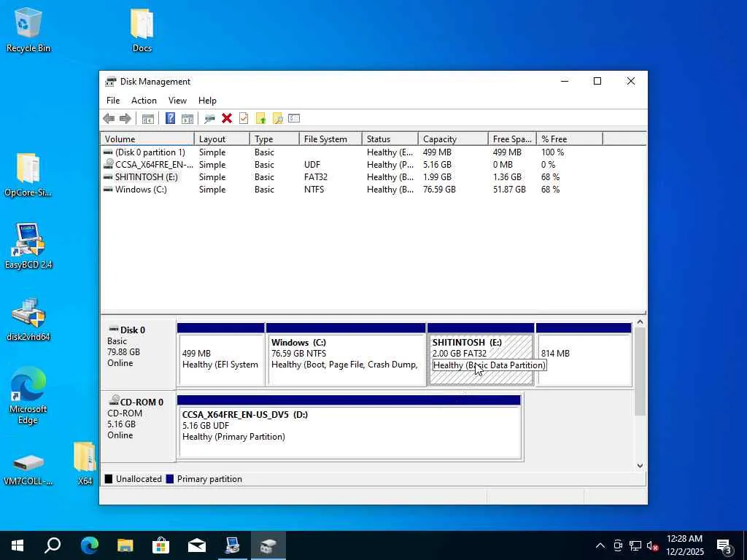
Task: Open Microsoft Store from the taskbar
Action: (x=160, y=545)
